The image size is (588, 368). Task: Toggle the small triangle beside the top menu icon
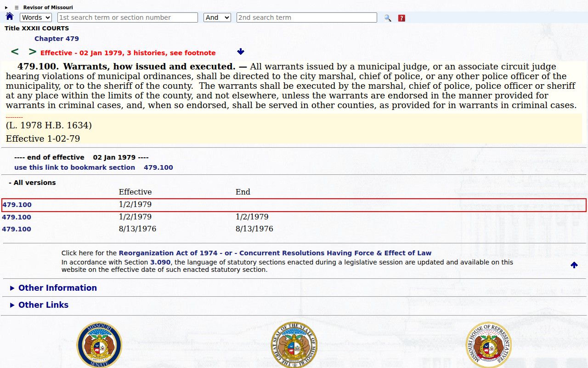point(6,7)
